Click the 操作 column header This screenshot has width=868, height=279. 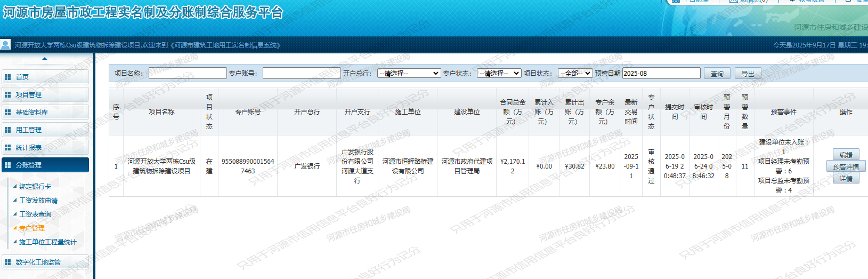[846, 112]
